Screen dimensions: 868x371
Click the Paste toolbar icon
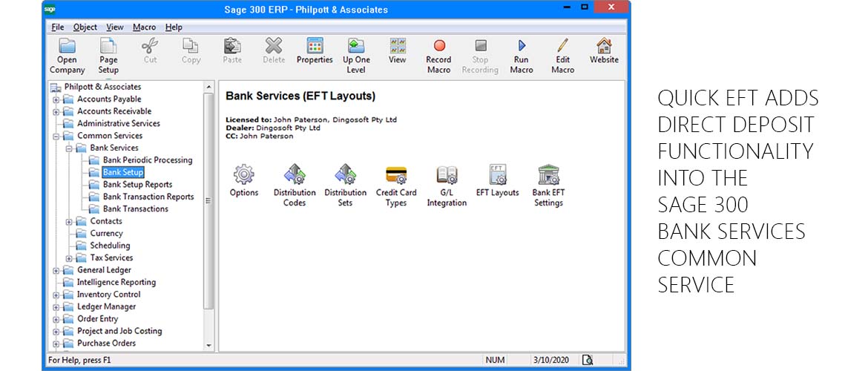click(x=232, y=51)
